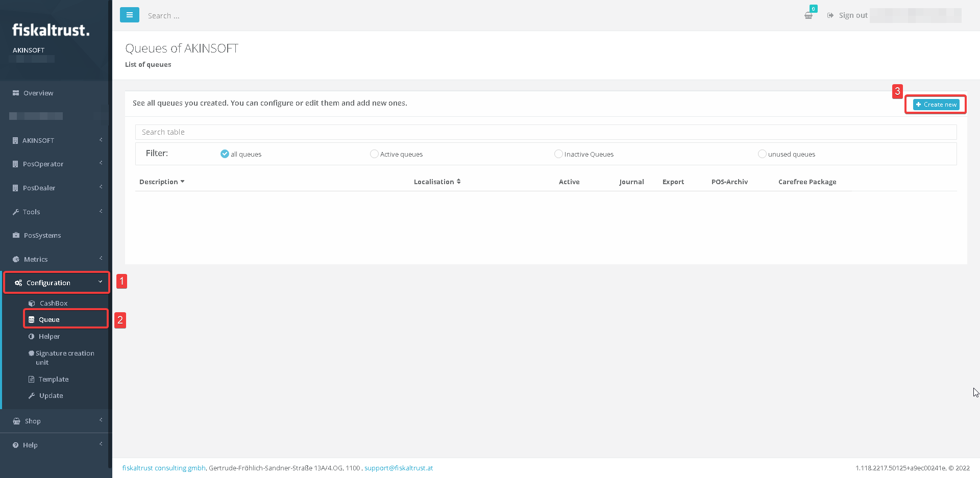Click the POS-Archiv column header
The width and height of the screenshot is (980, 478).
(729, 182)
